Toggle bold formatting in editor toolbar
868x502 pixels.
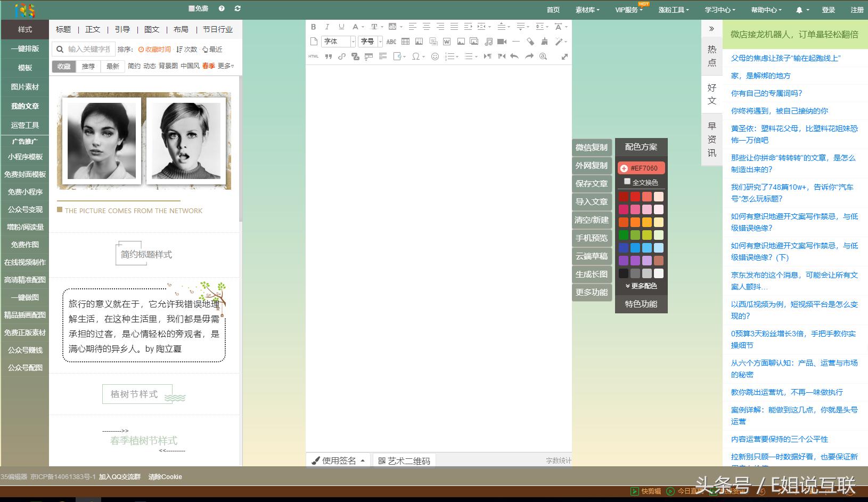[313, 27]
